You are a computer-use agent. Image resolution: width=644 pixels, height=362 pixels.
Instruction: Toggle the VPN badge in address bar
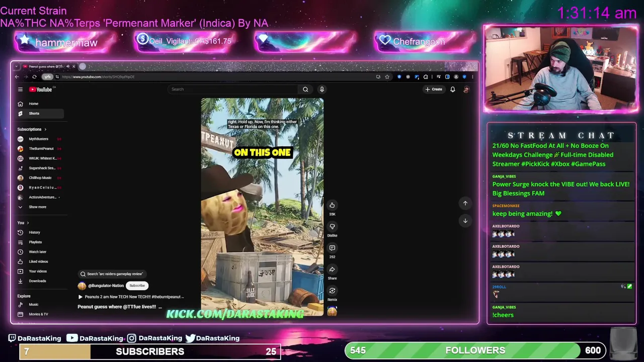click(47, 77)
